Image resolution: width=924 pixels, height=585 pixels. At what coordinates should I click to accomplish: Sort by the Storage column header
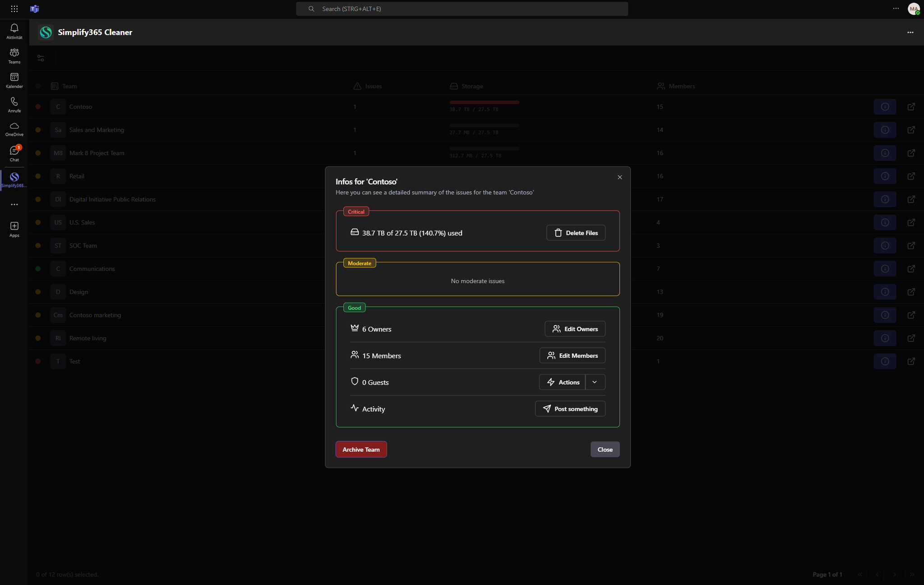coord(466,86)
